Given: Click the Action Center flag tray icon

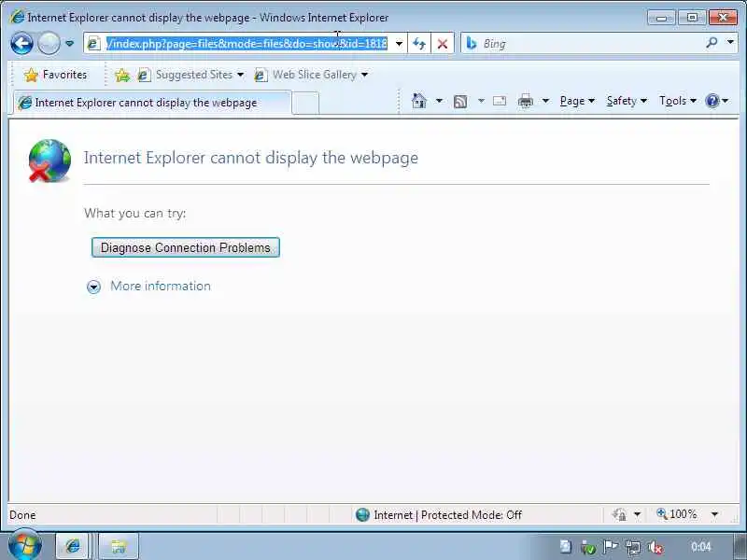Looking at the screenshot, I should pos(610,547).
